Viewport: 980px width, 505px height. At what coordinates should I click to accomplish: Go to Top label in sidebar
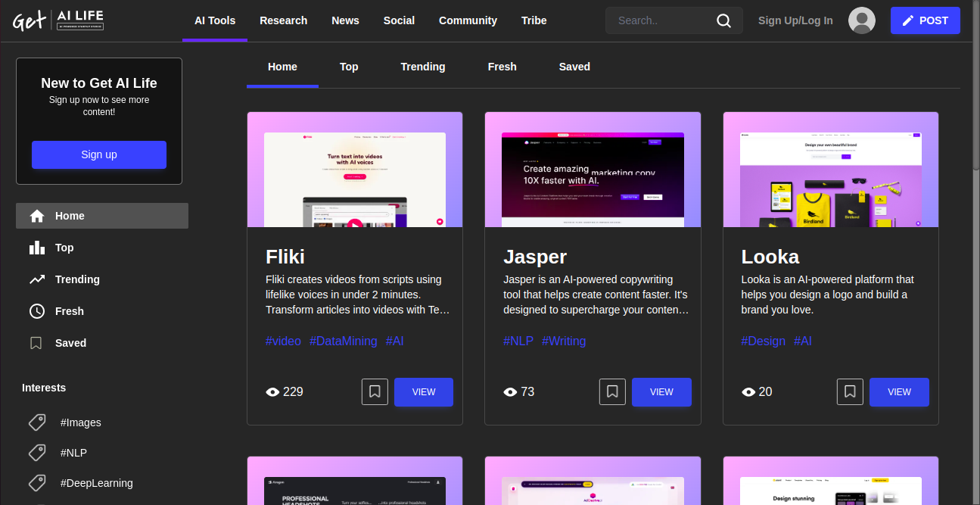[64, 248]
